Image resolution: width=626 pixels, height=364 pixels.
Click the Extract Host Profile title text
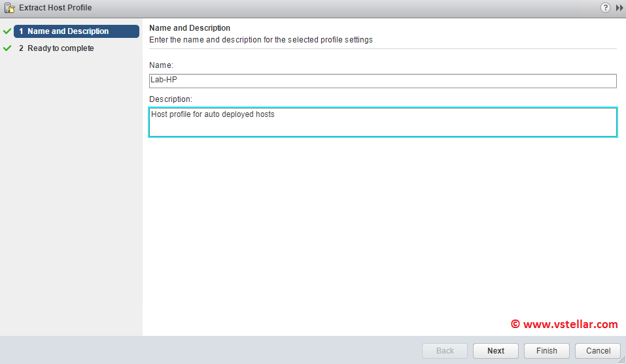click(x=56, y=8)
